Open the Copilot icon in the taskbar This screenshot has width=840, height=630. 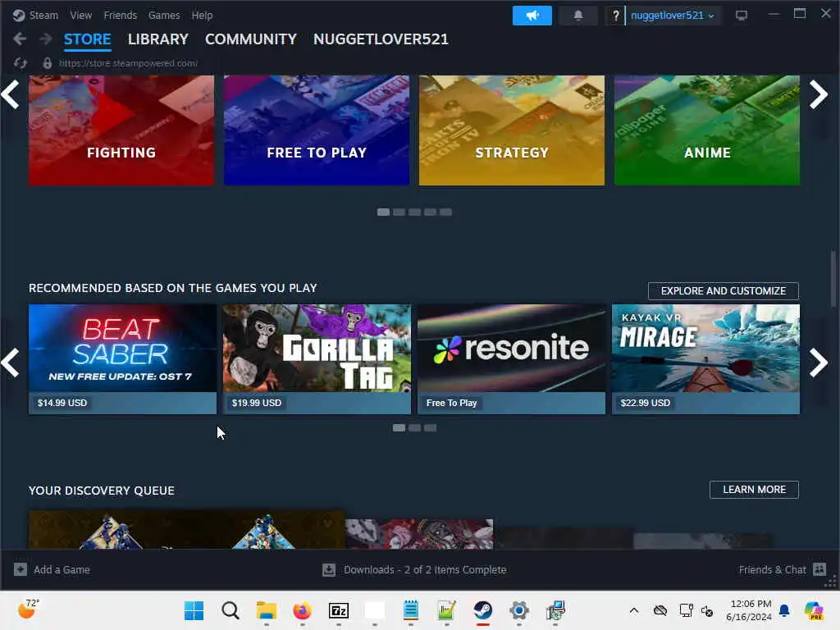pos(815,610)
